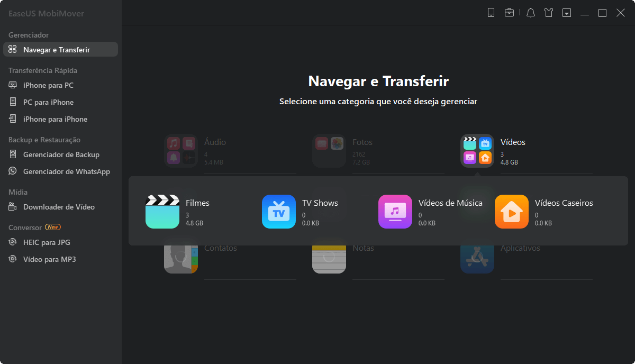
Task: Open the Vídeos Caseiros icon
Action: pos(512,212)
